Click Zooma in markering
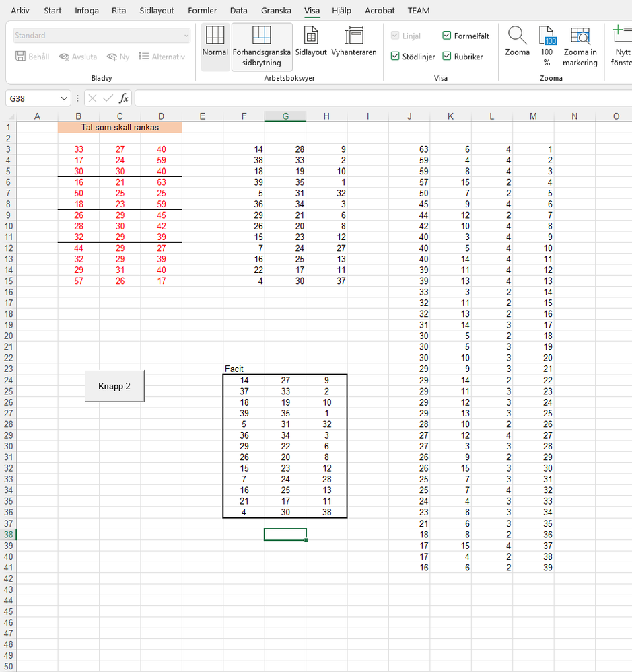 point(580,46)
